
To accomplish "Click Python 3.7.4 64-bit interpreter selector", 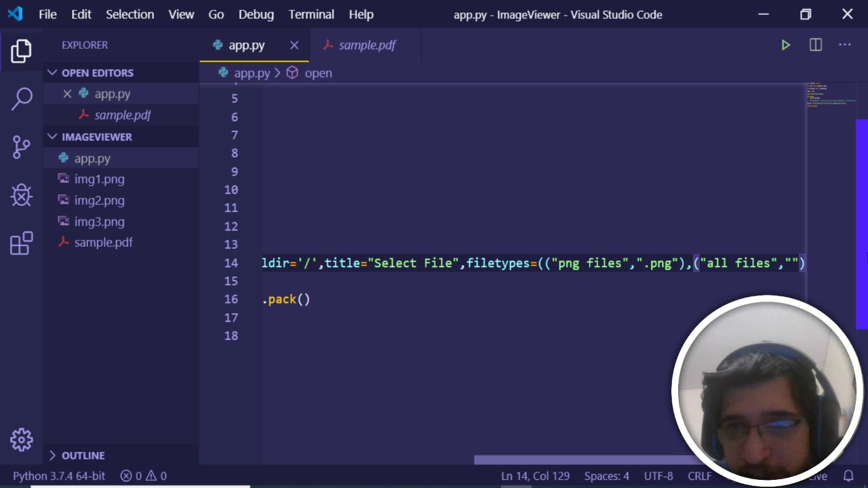I will [59, 476].
